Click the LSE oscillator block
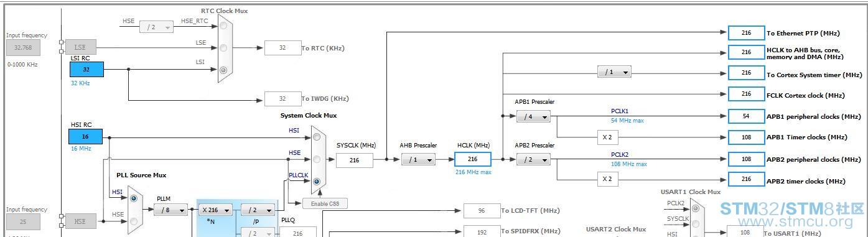Viewport: 868px width, 237px height. (x=80, y=47)
